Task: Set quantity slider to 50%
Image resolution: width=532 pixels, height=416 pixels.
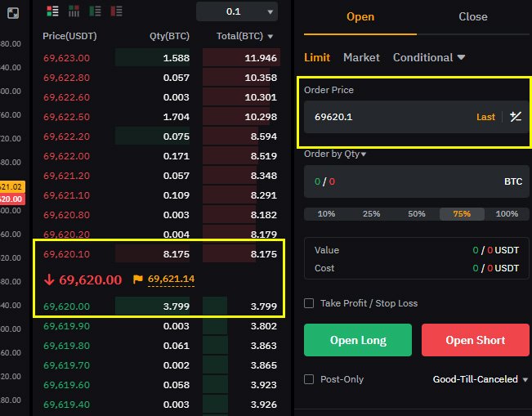Action: pyautogui.click(x=417, y=214)
